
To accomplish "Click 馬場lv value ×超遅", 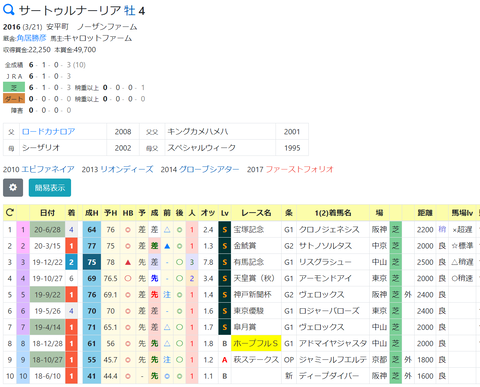I will [x=462, y=229].
